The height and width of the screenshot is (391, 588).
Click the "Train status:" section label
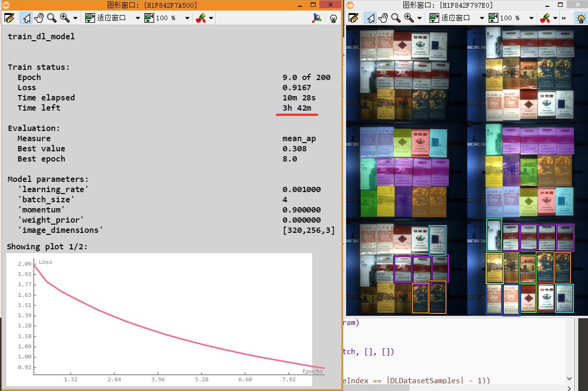[39, 67]
